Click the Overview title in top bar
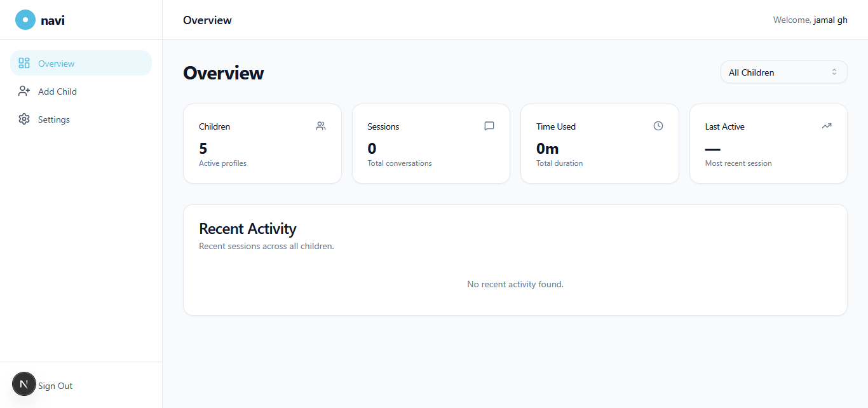 (x=207, y=20)
